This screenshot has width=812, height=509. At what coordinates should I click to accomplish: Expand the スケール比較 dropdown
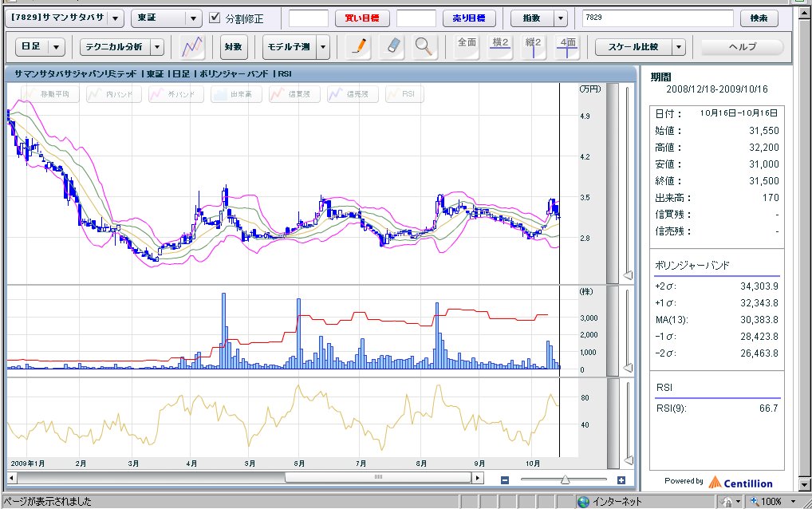(x=678, y=47)
